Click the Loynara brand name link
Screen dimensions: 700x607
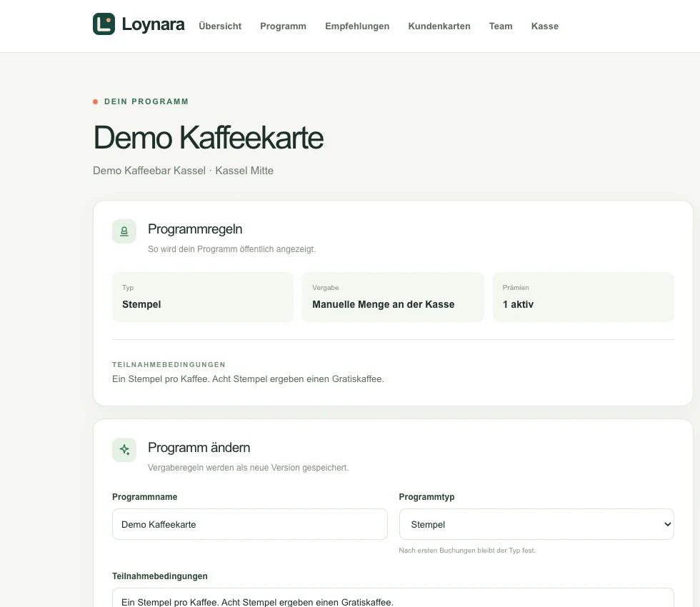tap(153, 24)
